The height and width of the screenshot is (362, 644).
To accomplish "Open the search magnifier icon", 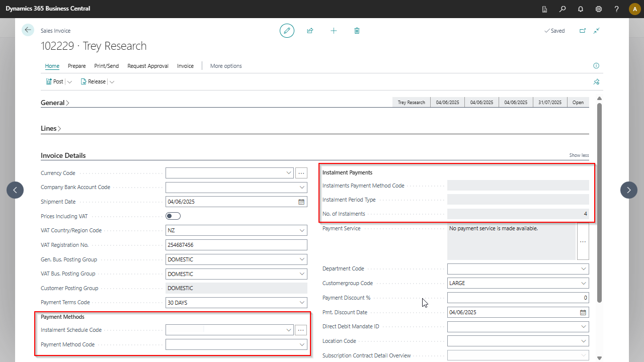I will coord(562,9).
